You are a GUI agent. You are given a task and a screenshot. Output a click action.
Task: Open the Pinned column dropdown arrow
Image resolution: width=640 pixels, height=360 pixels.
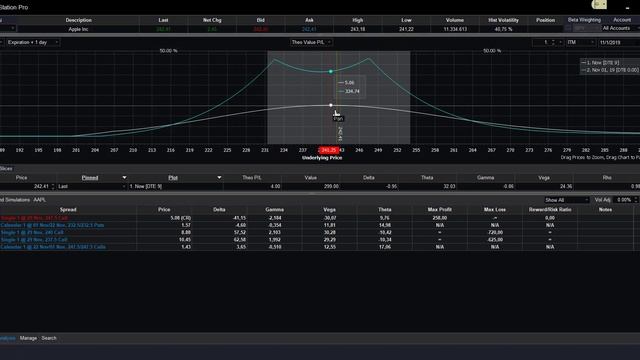pos(124,178)
